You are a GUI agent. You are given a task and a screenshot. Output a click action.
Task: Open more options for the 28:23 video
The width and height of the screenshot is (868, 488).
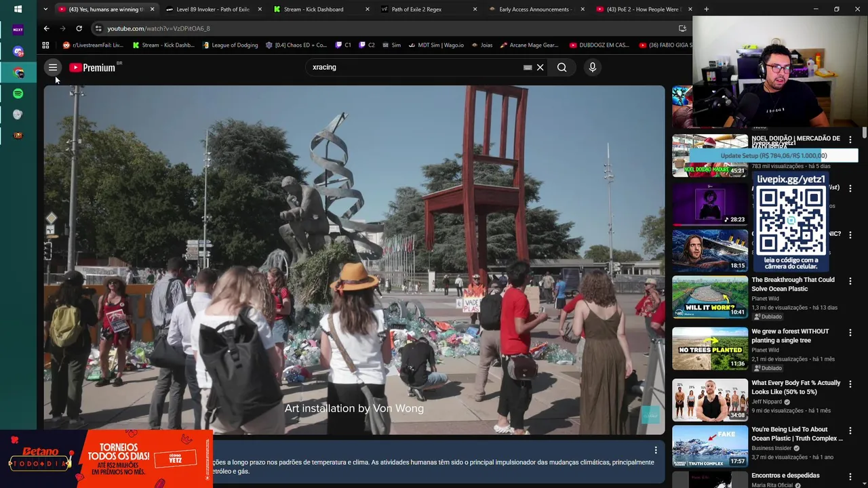[850, 188]
